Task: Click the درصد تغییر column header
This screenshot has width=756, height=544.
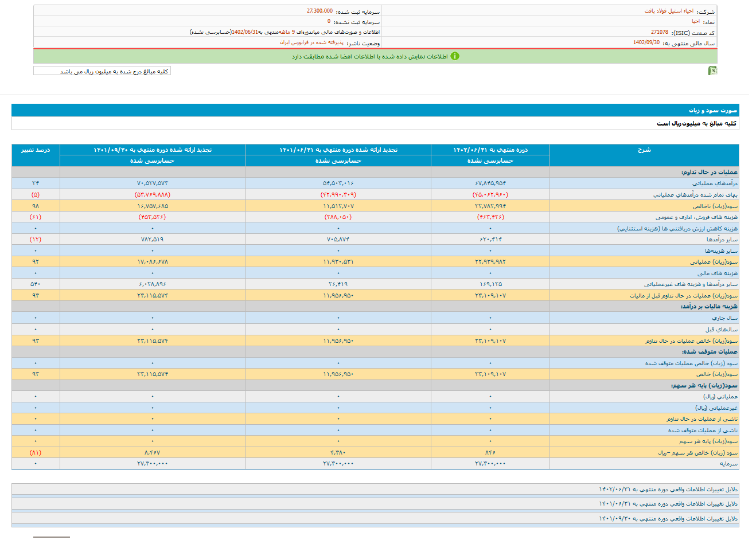Action: click(x=36, y=150)
